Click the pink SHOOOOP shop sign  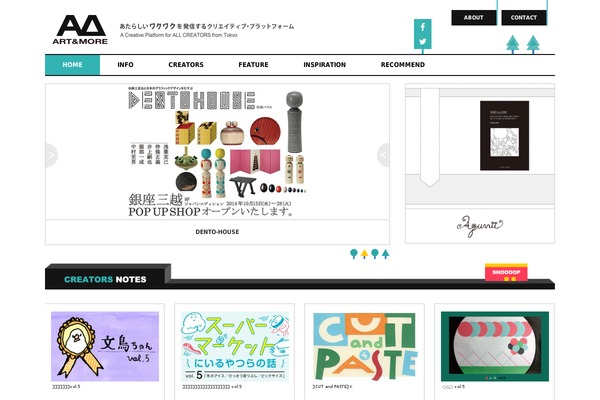pyautogui.click(x=506, y=273)
